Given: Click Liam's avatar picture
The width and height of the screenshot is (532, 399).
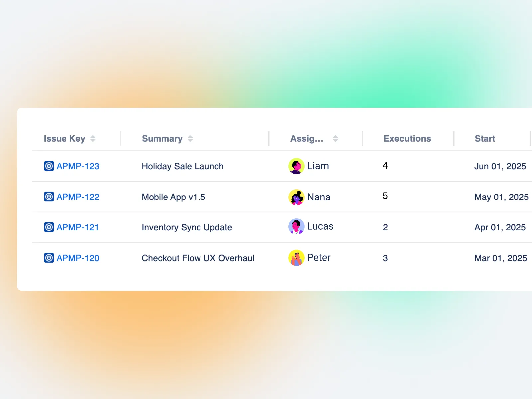Looking at the screenshot, I should tap(296, 166).
